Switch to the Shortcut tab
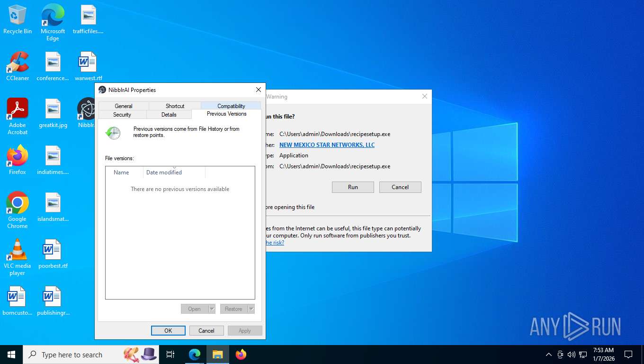This screenshot has width=644, height=364. 175,106
